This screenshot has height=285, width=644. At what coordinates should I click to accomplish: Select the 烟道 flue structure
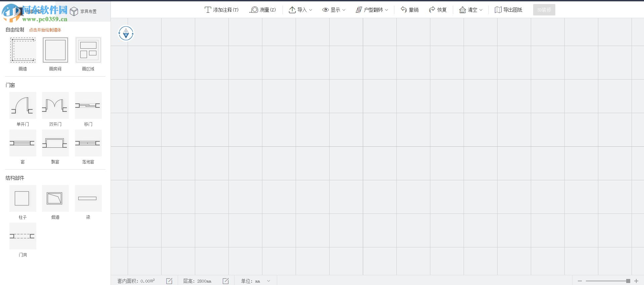coord(55,198)
